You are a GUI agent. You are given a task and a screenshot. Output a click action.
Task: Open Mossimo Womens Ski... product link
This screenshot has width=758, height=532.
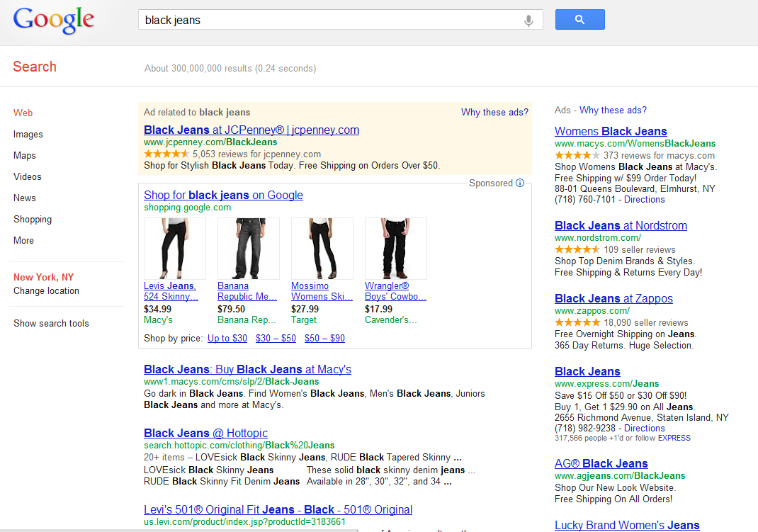click(x=322, y=291)
